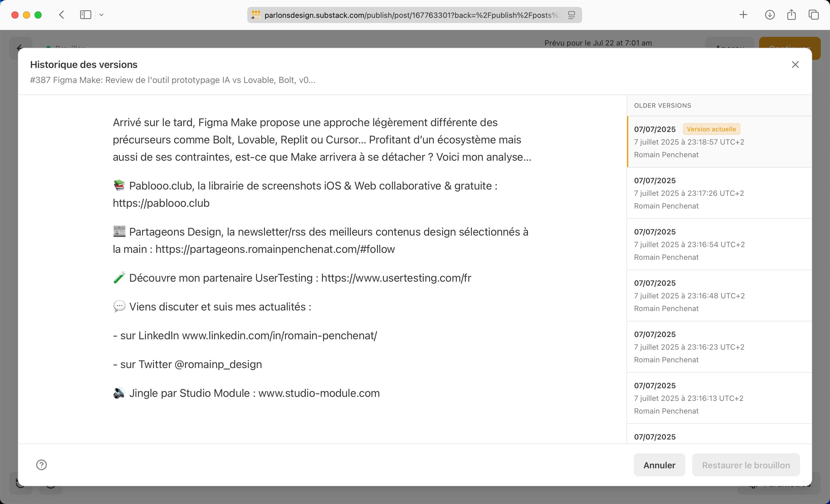Click the test tube emoji before Découvre
Viewport: 830px width, 504px height.
119,277
